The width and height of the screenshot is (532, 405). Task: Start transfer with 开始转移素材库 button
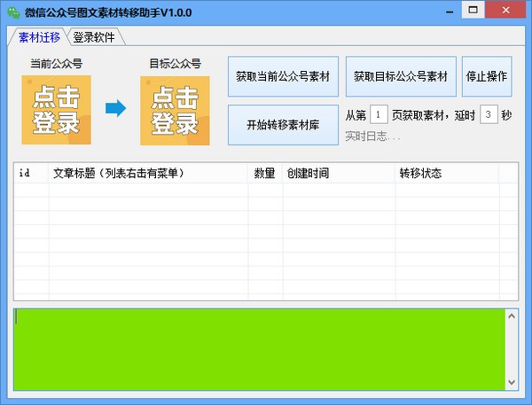[x=283, y=125]
